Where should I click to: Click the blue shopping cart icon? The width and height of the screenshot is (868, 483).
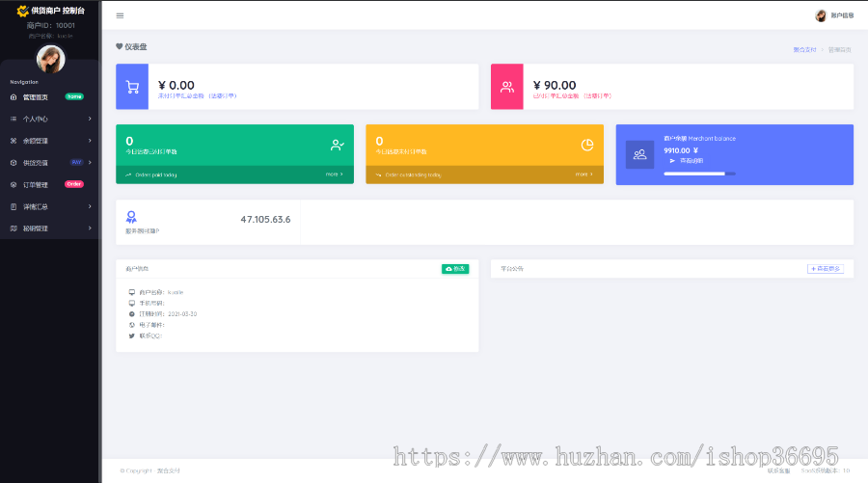[x=132, y=87]
